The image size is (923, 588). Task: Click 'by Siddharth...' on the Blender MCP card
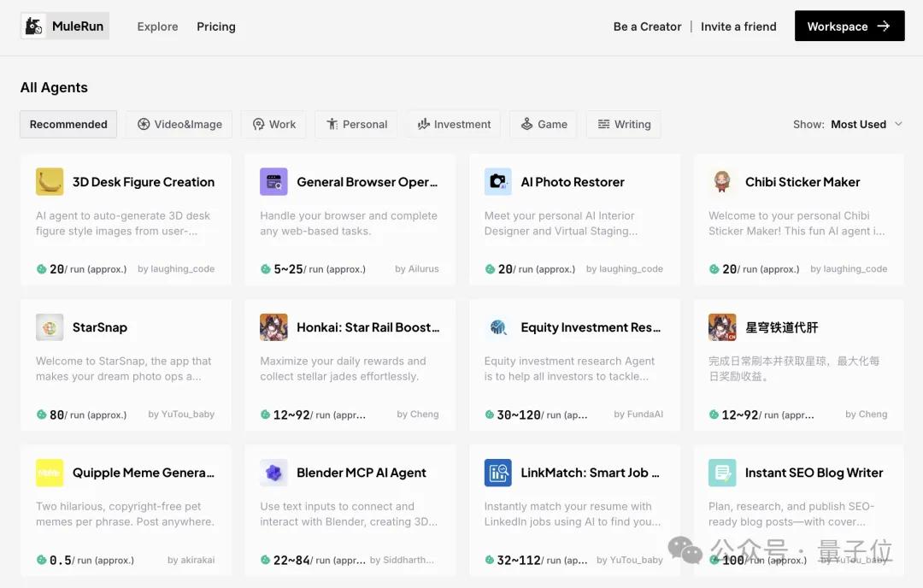pos(402,560)
